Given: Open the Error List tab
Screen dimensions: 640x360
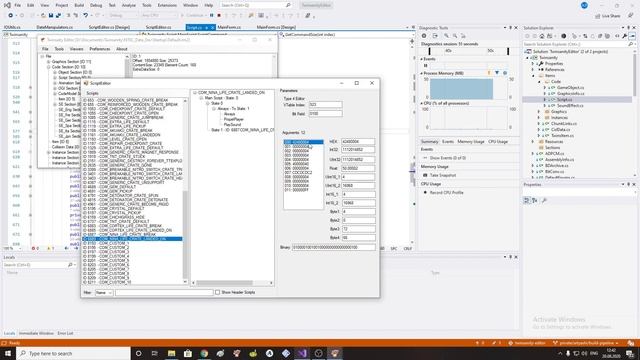Looking at the screenshot, I should (x=65, y=333).
